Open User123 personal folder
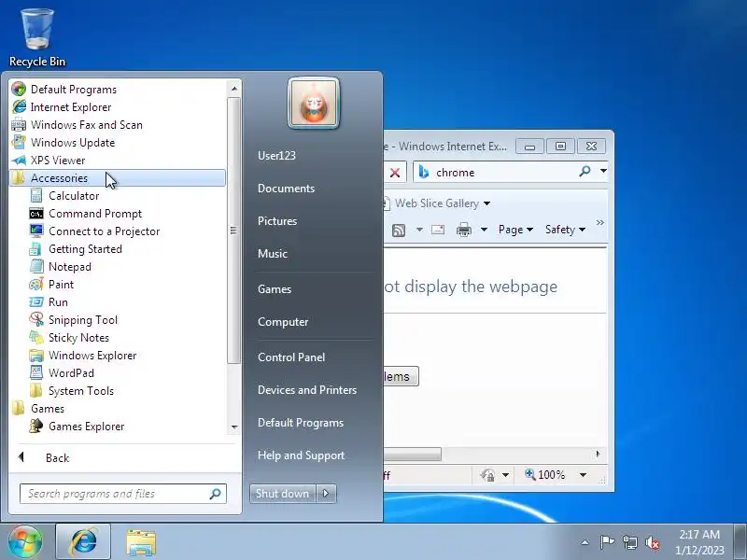Viewport: 747px width, 560px height. tap(276, 156)
